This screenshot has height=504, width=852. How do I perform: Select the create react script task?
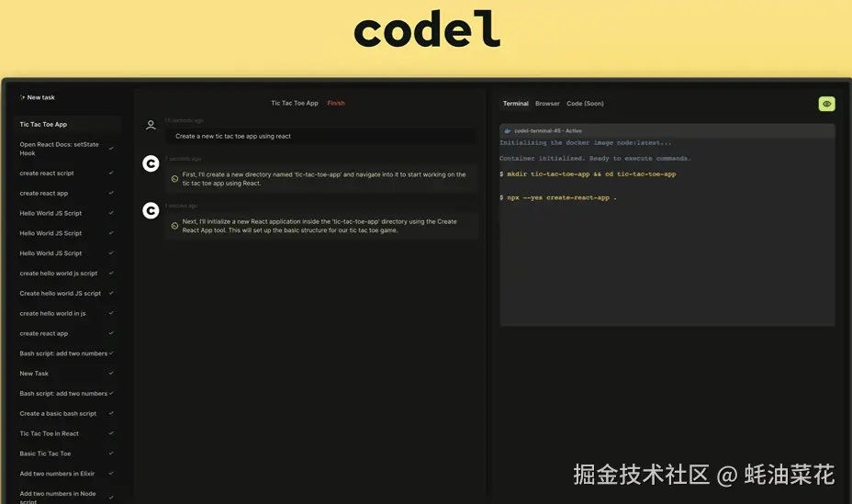coord(67,174)
